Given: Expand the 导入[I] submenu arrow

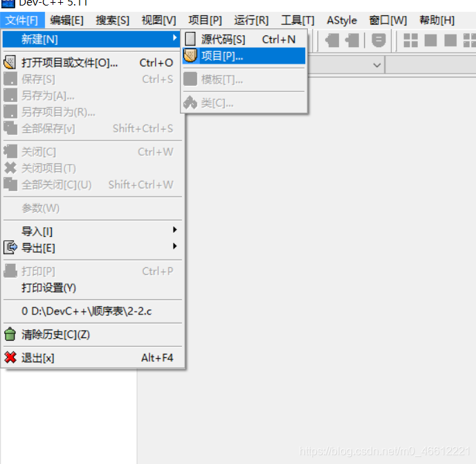Looking at the screenshot, I should click(x=174, y=230).
